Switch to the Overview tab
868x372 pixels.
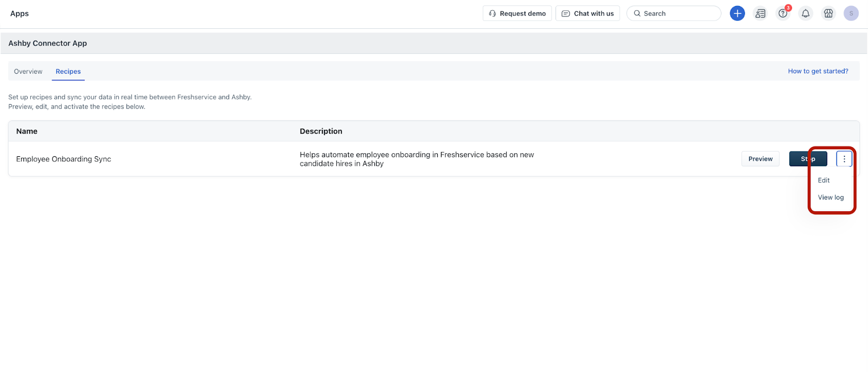pos(28,72)
